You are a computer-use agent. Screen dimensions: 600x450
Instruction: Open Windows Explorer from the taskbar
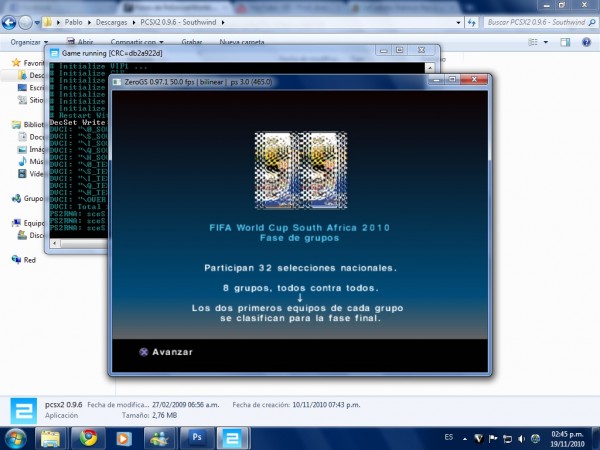[x=50, y=439]
